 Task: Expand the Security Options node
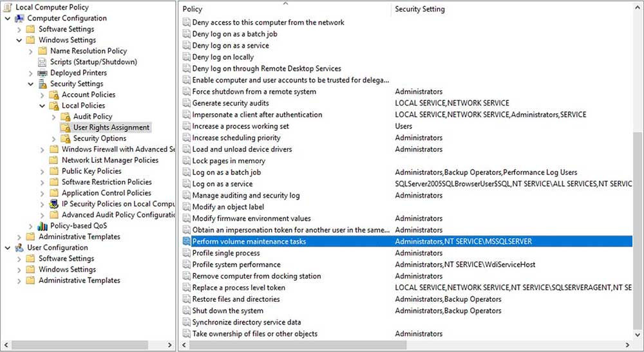click(x=53, y=138)
